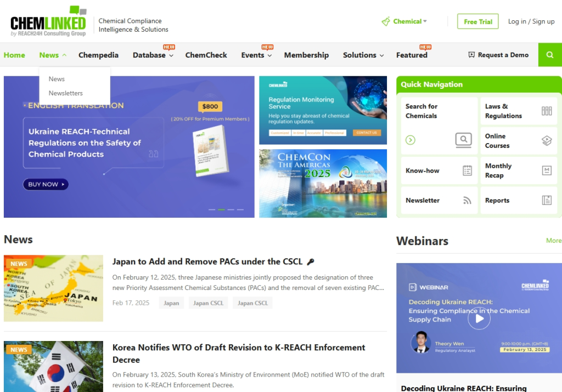The height and width of the screenshot is (392, 562).
Task: Select Newsletters from the News submenu
Action: pos(66,93)
